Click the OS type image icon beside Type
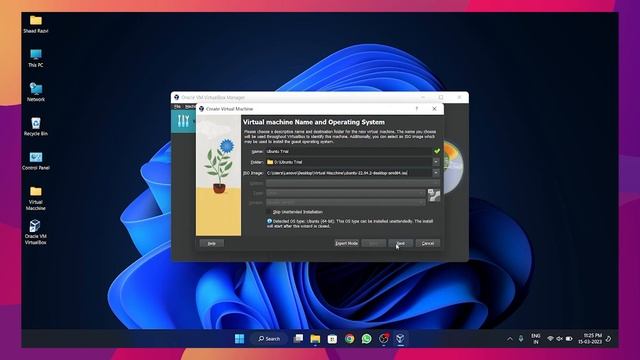640x360 pixels. point(434,195)
